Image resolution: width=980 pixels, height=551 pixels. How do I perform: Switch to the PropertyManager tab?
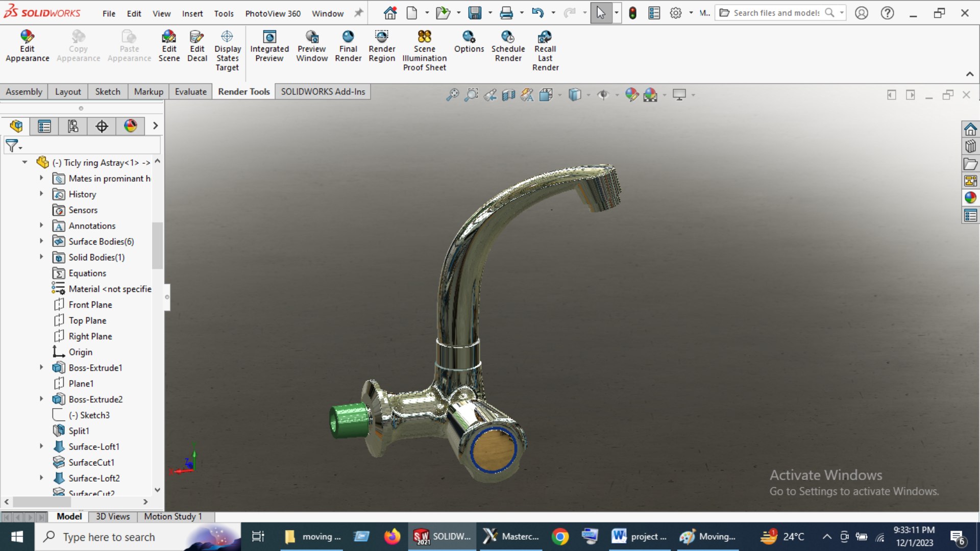coord(44,126)
